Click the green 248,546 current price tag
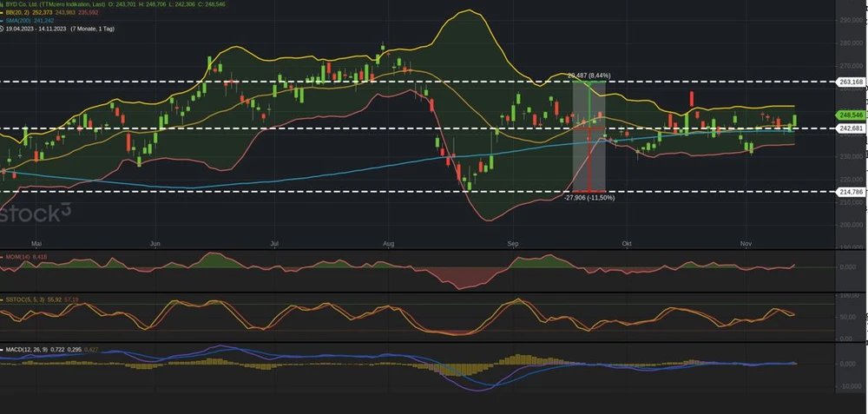The width and height of the screenshot is (868, 414). click(x=851, y=115)
